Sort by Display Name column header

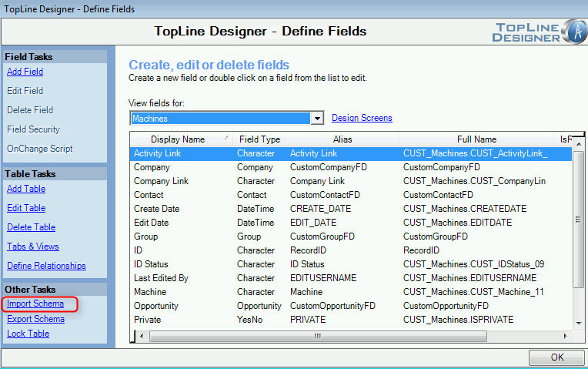pyautogui.click(x=181, y=139)
